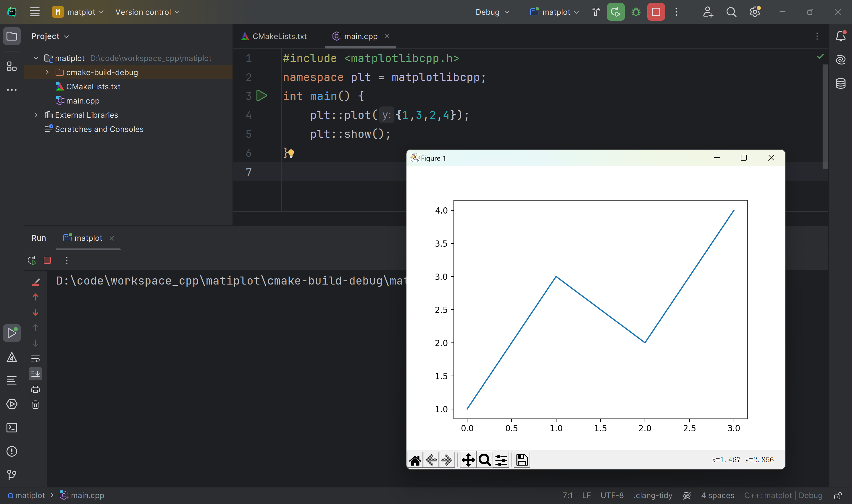Viewport: 852px width, 504px height.
Task: Click the Save figure floppy disk icon
Action: (522, 460)
